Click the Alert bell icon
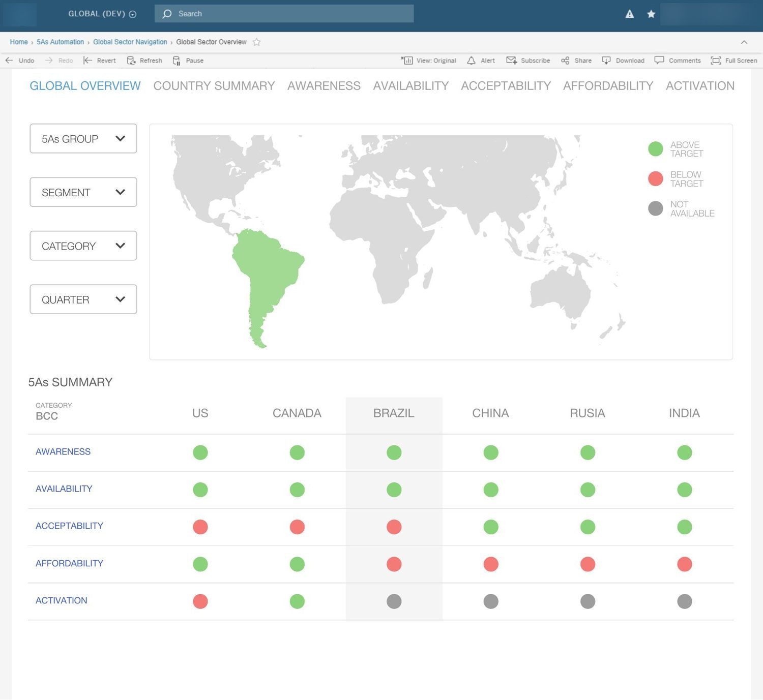This screenshot has width=763, height=700. pos(472,60)
